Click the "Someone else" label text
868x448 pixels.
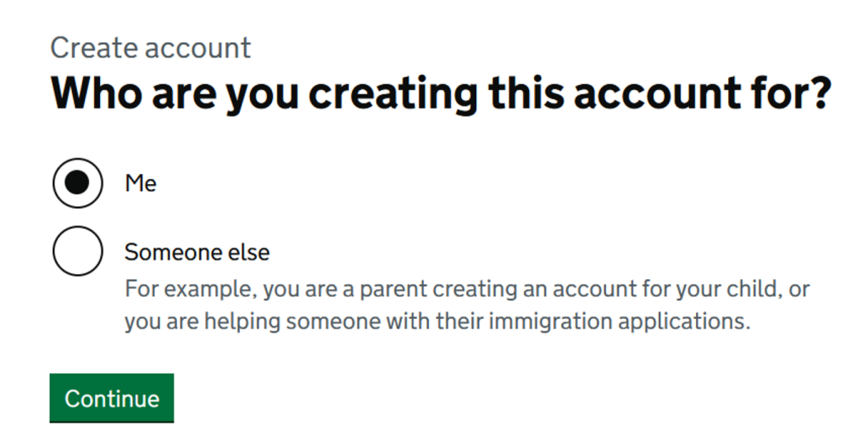click(197, 252)
